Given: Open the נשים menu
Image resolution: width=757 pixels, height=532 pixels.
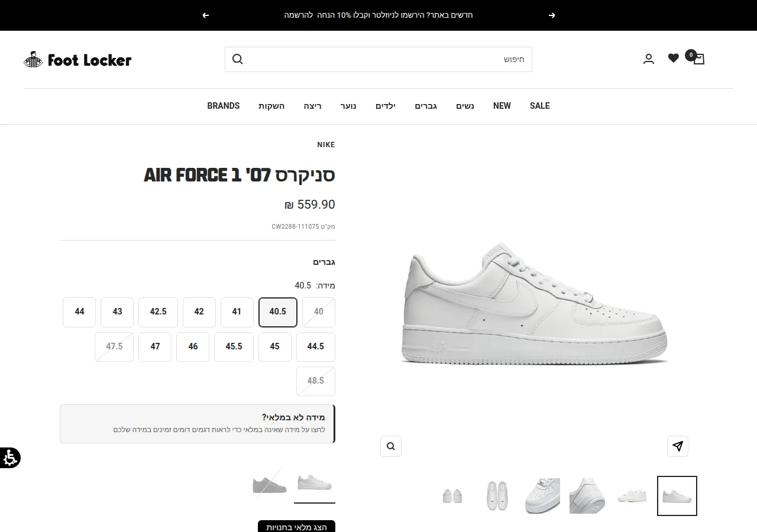Looking at the screenshot, I should [x=465, y=106].
